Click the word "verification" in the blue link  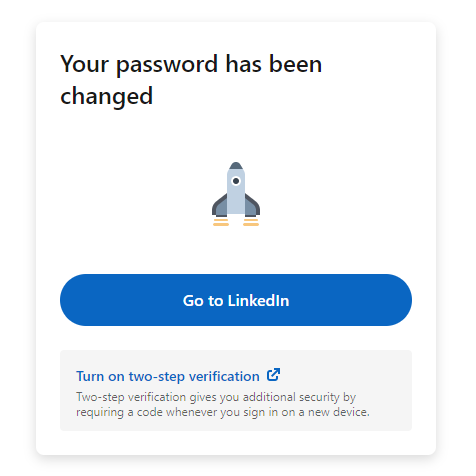tap(224, 376)
